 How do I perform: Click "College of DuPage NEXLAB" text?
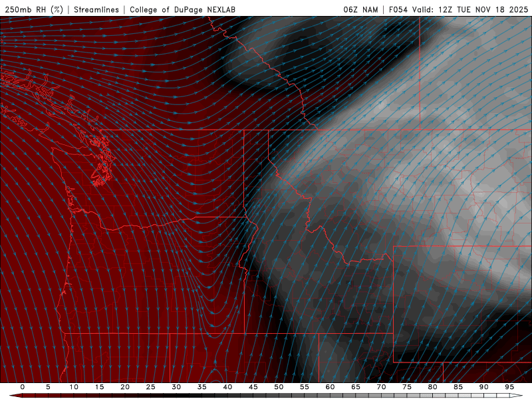(182, 9)
